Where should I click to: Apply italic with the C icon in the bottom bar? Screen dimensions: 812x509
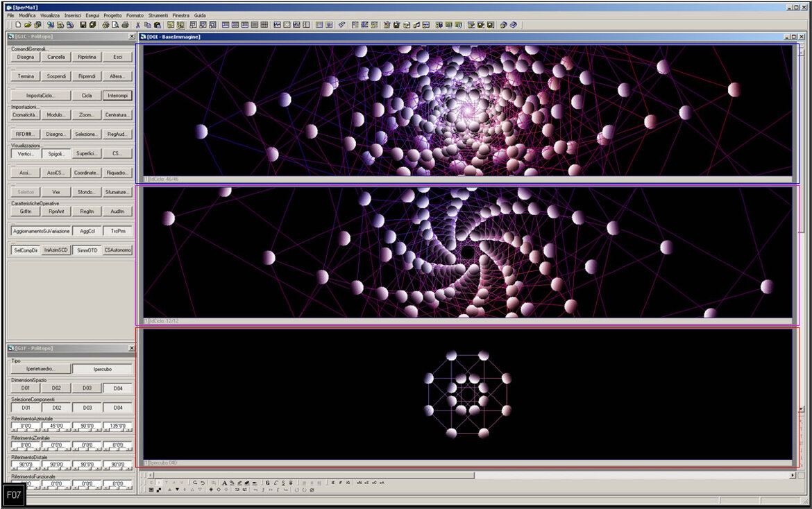click(276, 483)
